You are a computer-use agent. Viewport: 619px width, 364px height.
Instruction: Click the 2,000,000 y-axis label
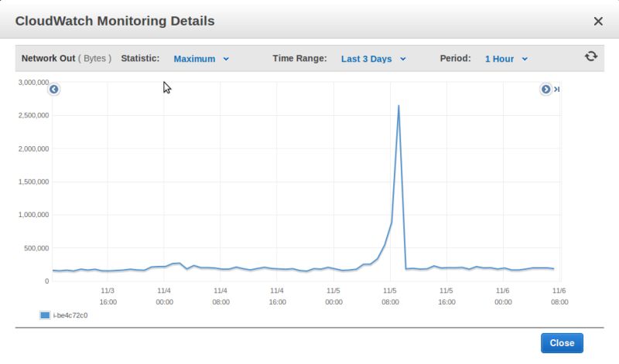(x=33, y=149)
